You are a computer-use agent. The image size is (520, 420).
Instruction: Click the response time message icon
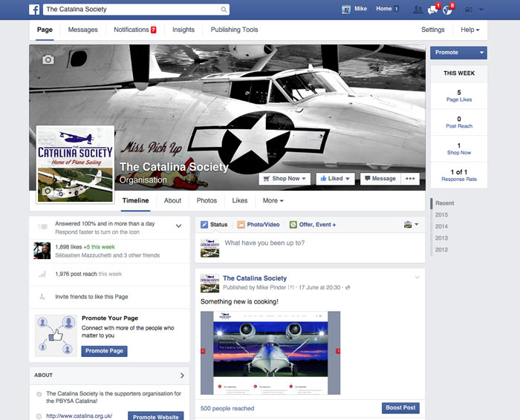coord(42,227)
